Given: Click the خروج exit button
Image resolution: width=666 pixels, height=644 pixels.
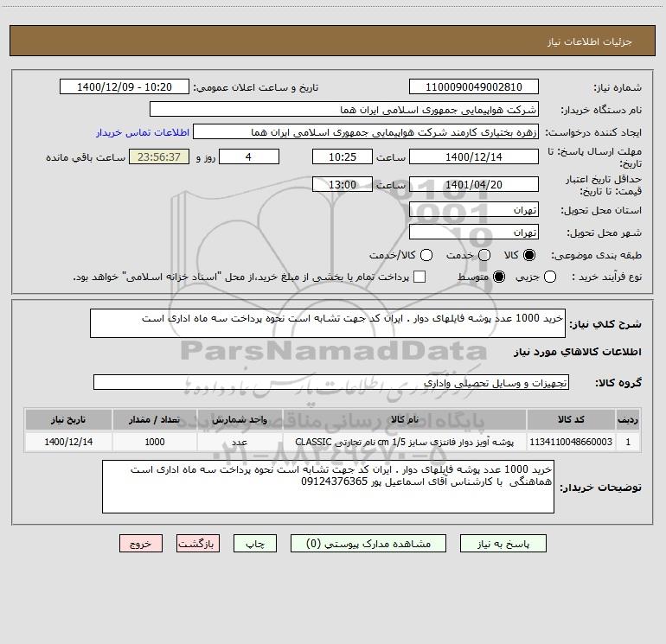Looking at the screenshot, I should (141, 544).
